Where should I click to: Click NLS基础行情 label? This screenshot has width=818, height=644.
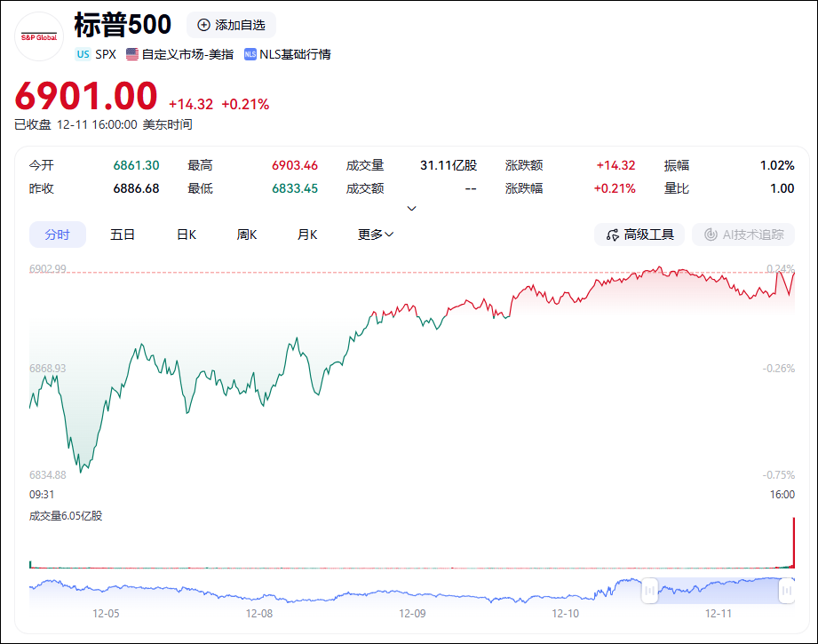[x=295, y=54]
